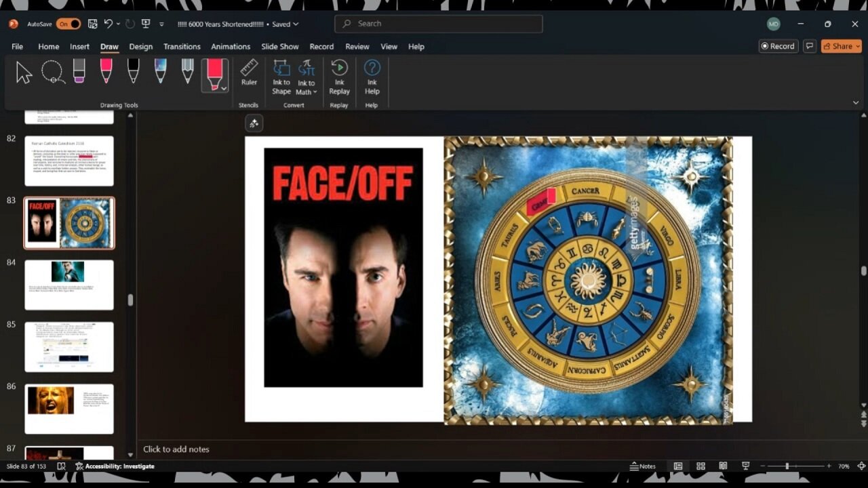Screen dimensions: 868x488
Task: Open the Help tab
Action: coord(416,47)
